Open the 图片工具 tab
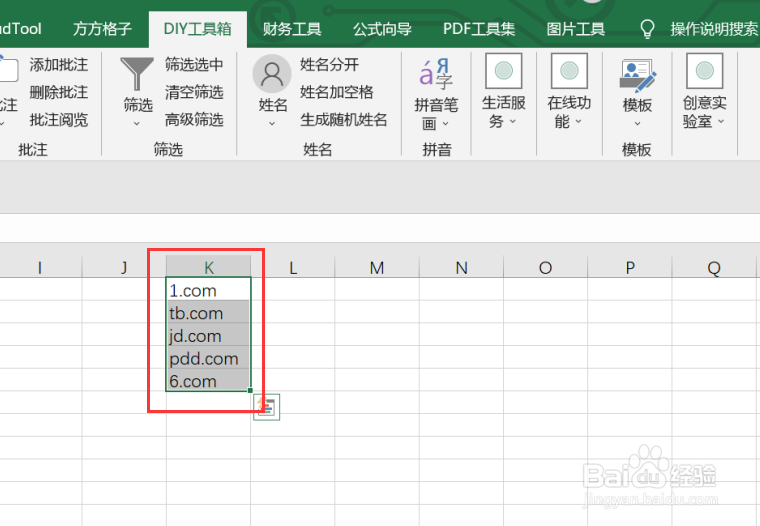Viewport: 760px width, 526px height. point(576,29)
